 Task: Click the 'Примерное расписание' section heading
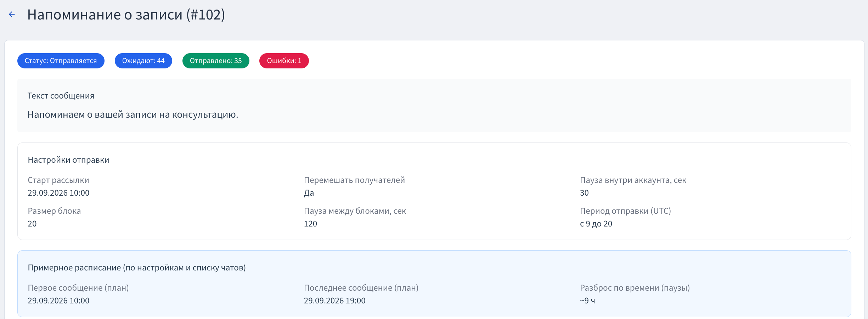coord(137,268)
